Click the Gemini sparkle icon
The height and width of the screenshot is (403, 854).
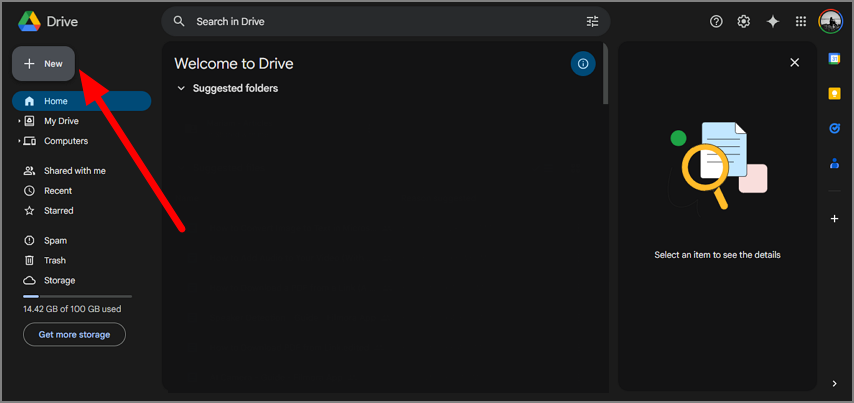click(772, 21)
